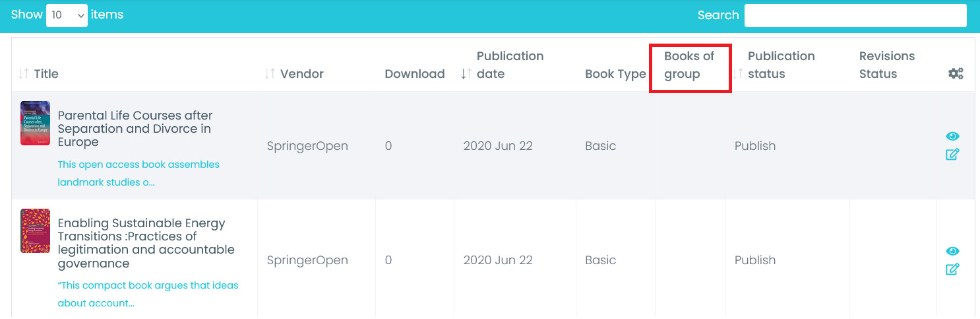Edit the Parental Life Courses book entry

[952, 155]
